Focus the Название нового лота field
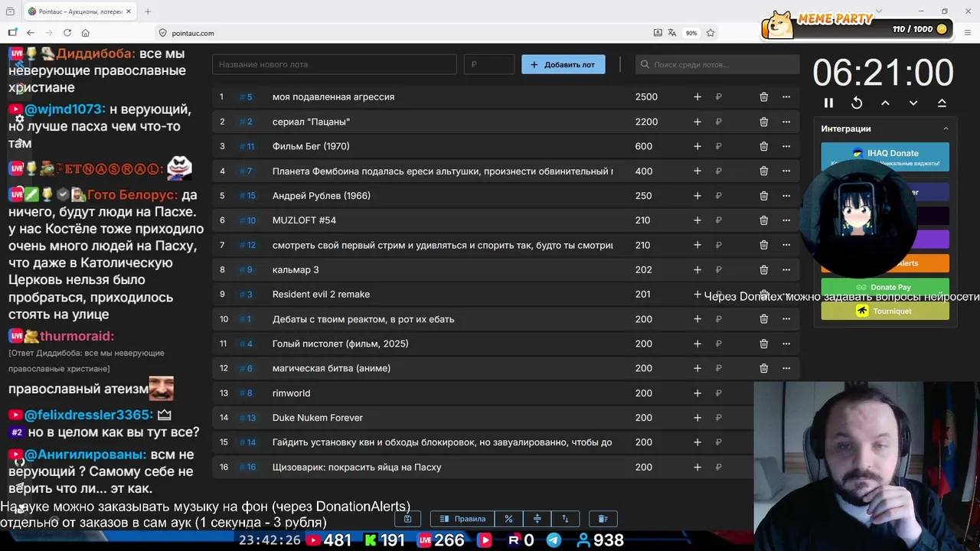Viewport: 980px width, 551px height. [x=335, y=64]
